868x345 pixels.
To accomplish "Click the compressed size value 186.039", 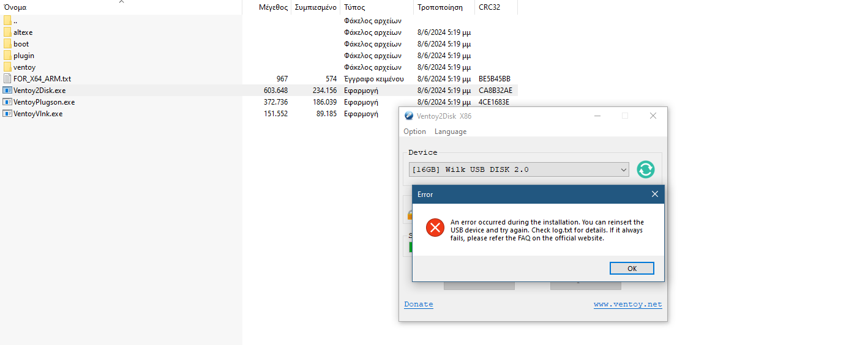I will [x=325, y=102].
